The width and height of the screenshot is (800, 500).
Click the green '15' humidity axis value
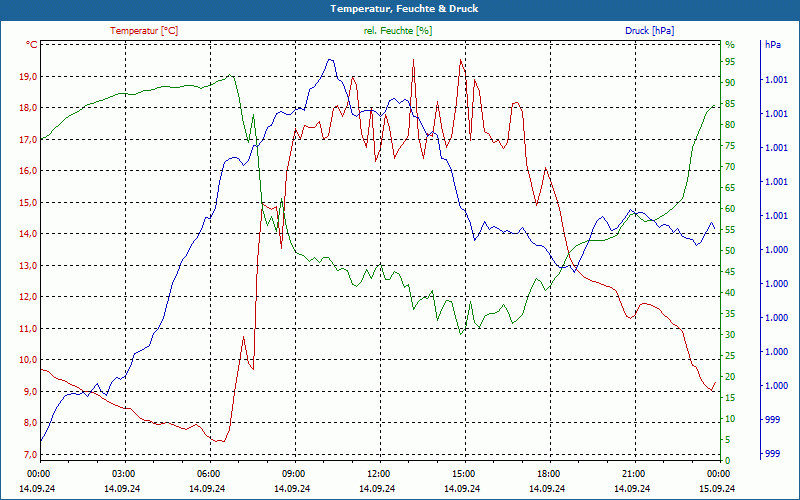point(730,398)
